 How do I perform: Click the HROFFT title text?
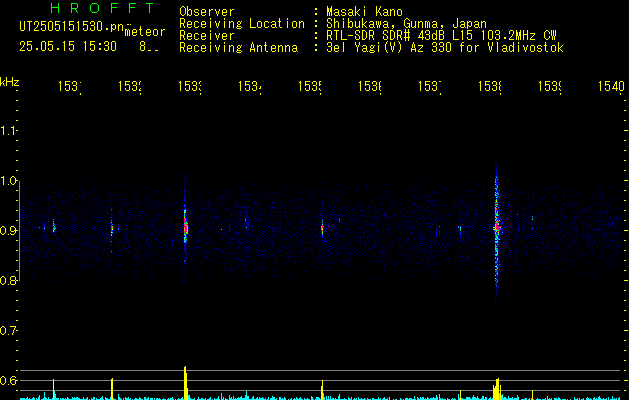[x=102, y=8]
